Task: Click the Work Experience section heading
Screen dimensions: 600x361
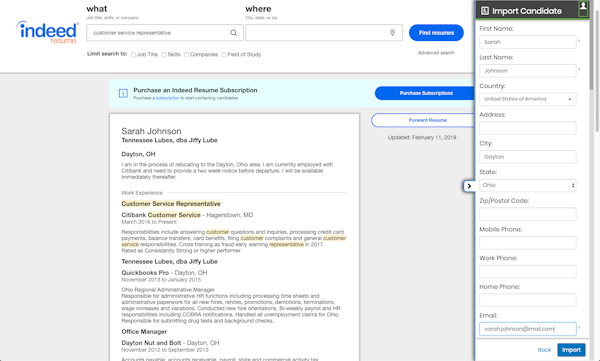Action: pyautogui.click(x=142, y=193)
